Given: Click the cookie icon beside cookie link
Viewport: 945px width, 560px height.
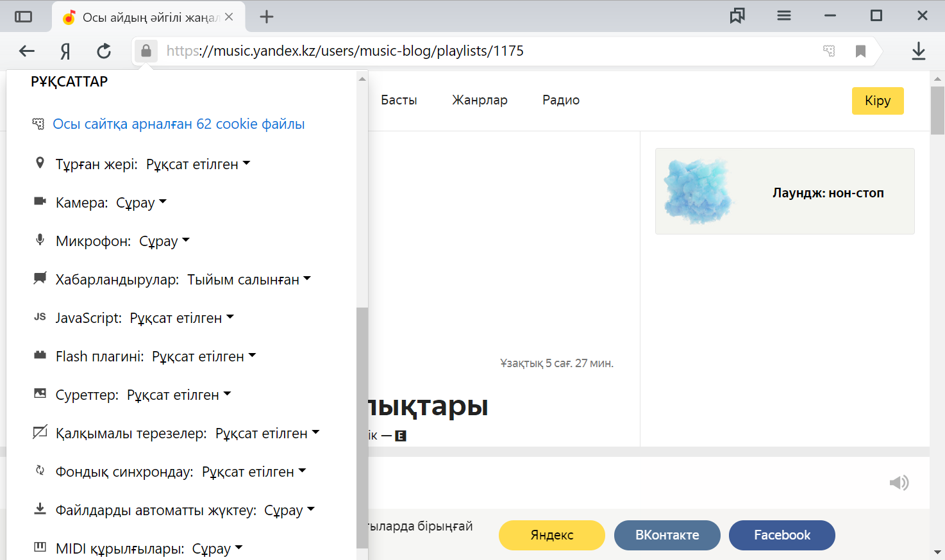Looking at the screenshot, I should 38,124.
